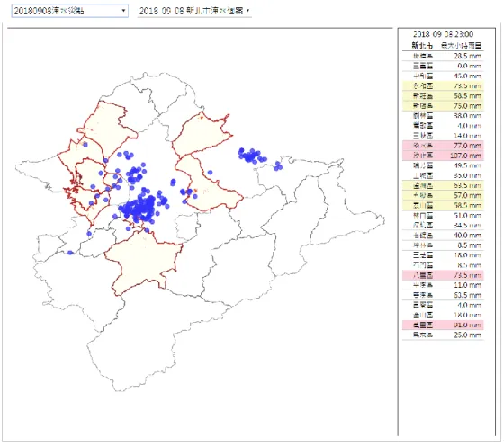Click the dropdown arrow of the 20180908 combo box

click(x=123, y=11)
